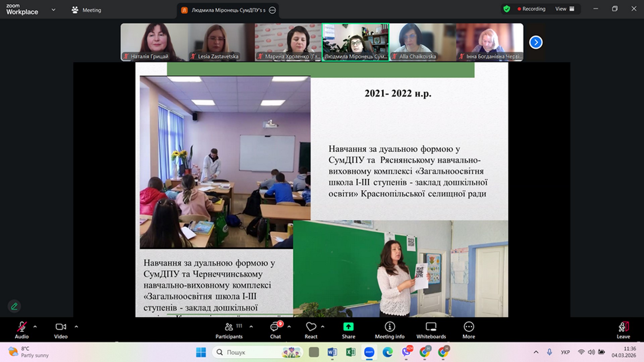Select Alla Chaikovska's video thumbnail
Image resolution: width=644 pixels, height=362 pixels.
[x=423, y=42]
